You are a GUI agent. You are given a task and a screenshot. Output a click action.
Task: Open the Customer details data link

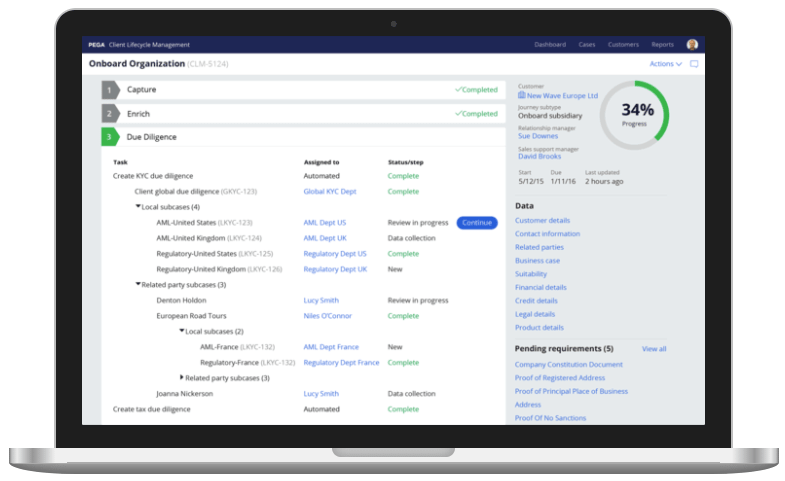pyautogui.click(x=542, y=220)
